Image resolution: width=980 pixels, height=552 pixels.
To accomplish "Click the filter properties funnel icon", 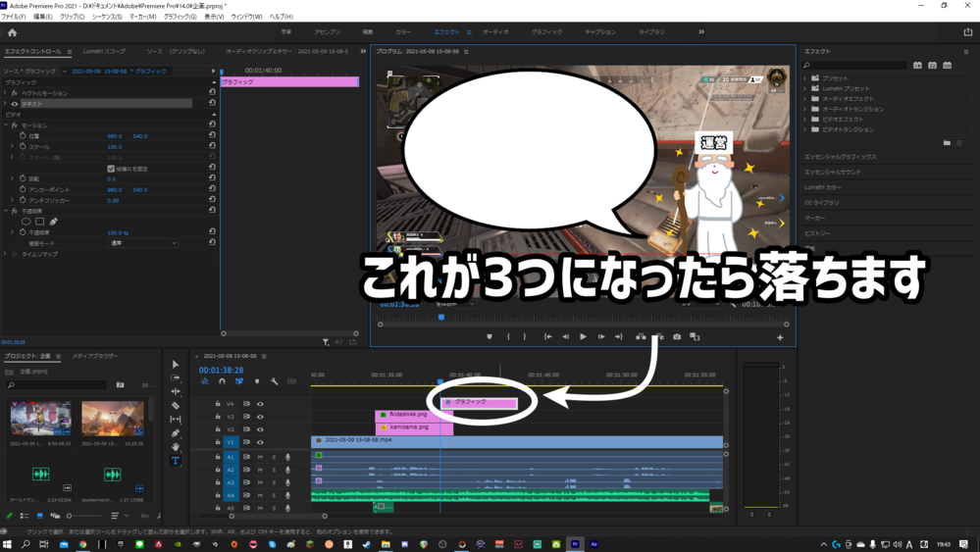I will click(x=326, y=341).
